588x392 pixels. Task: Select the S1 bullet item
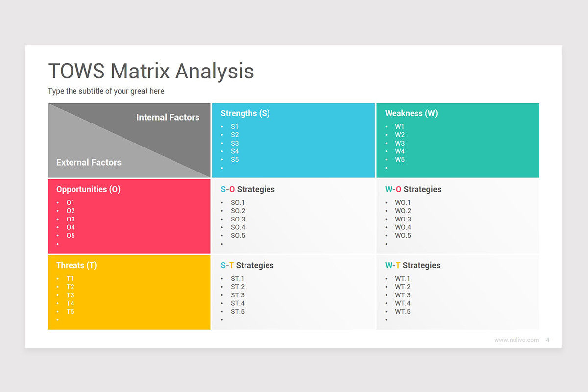235,126
